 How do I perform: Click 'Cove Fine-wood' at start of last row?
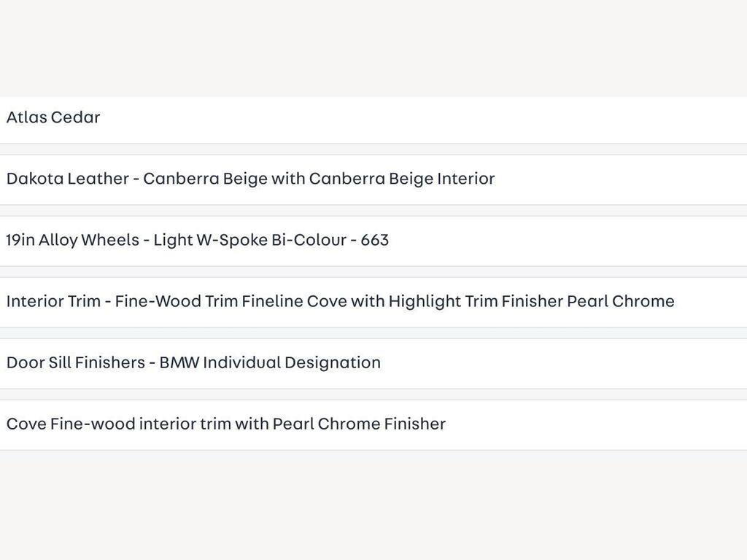[x=71, y=424]
